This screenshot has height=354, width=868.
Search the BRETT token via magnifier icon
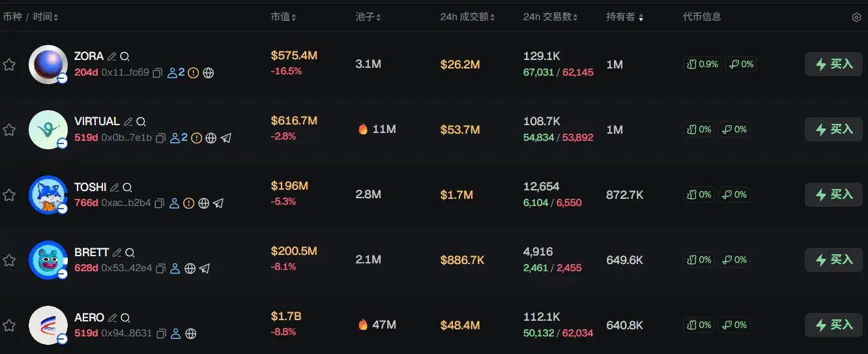(130, 252)
